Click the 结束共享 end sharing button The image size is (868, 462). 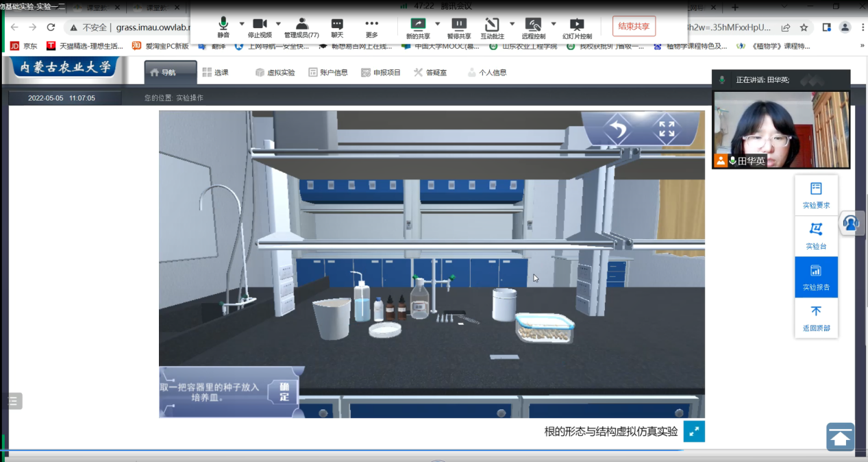coord(633,27)
